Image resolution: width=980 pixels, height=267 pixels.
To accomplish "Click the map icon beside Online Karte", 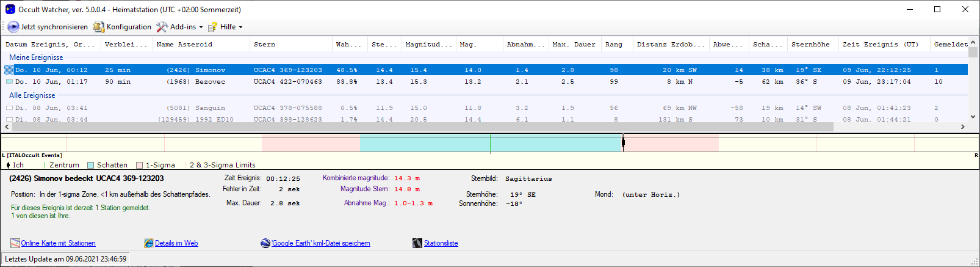I will [x=15, y=243].
